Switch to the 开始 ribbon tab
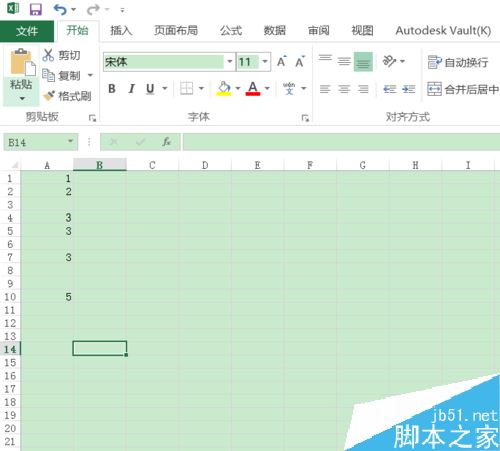 tap(77, 31)
